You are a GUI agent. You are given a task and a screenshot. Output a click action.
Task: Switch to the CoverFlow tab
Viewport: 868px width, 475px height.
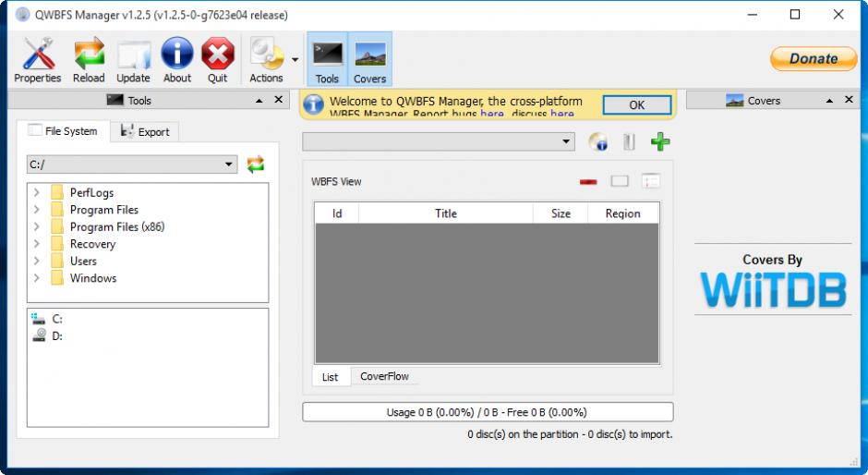tap(384, 376)
